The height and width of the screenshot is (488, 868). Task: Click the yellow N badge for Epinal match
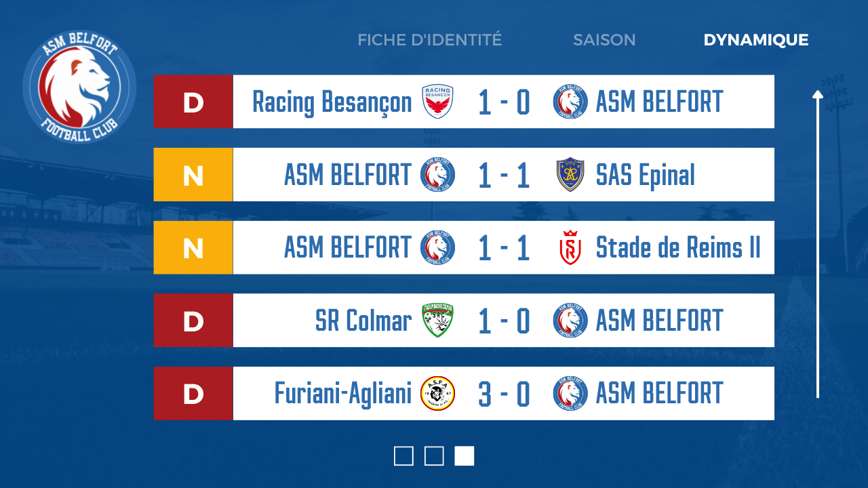(x=193, y=175)
